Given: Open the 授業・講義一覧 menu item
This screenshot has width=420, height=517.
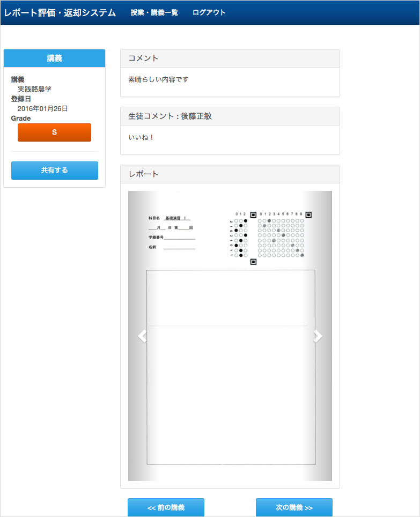Looking at the screenshot, I should pyautogui.click(x=154, y=12).
